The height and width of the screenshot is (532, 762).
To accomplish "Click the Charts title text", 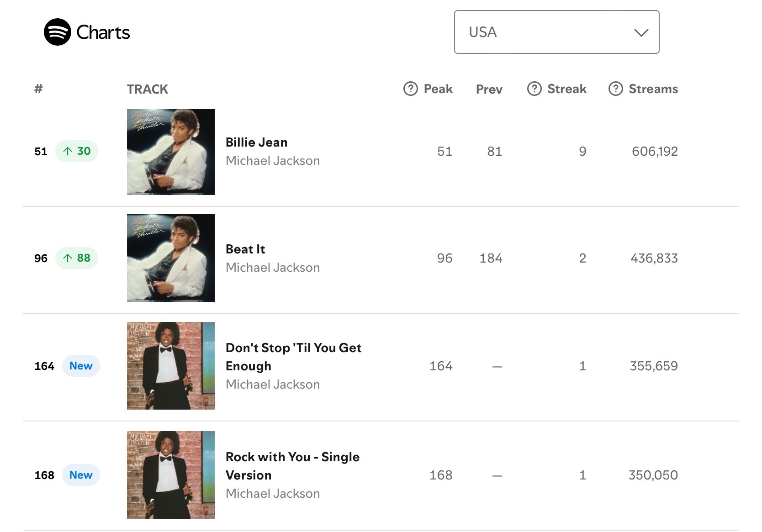I will tap(103, 32).
